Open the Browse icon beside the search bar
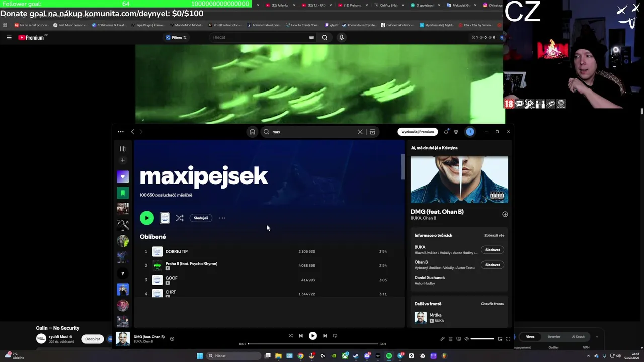This screenshot has width=644, height=362. pos(372,132)
